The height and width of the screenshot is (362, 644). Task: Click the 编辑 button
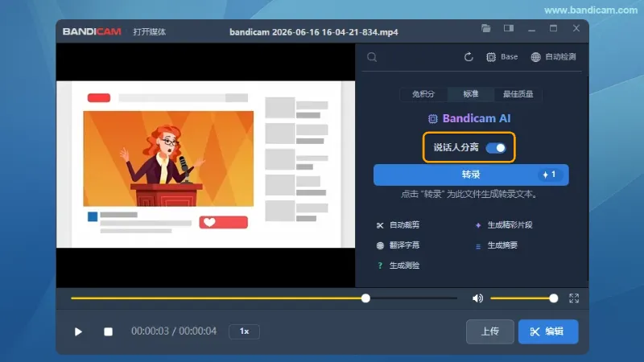pos(548,331)
